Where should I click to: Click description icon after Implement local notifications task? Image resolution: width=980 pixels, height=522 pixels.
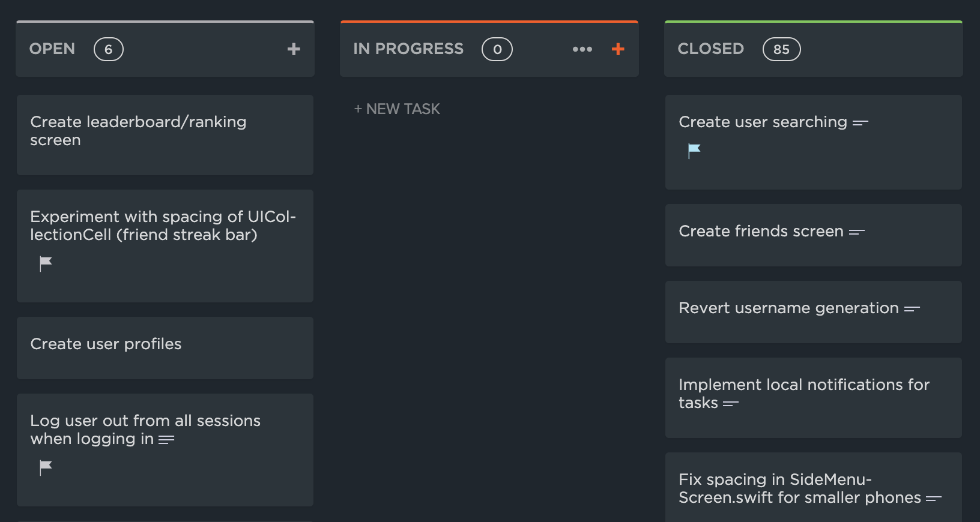pyautogui.click(x=731, y=404)
